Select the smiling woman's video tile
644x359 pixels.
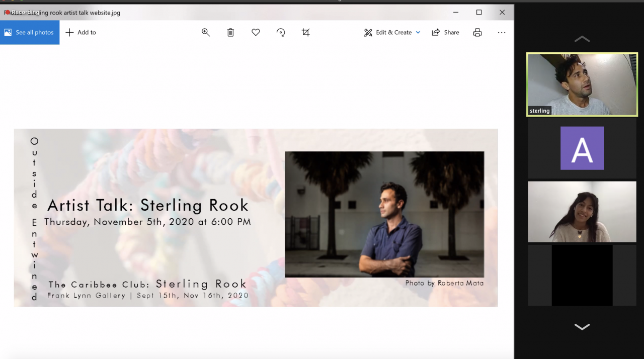point(582,212)
